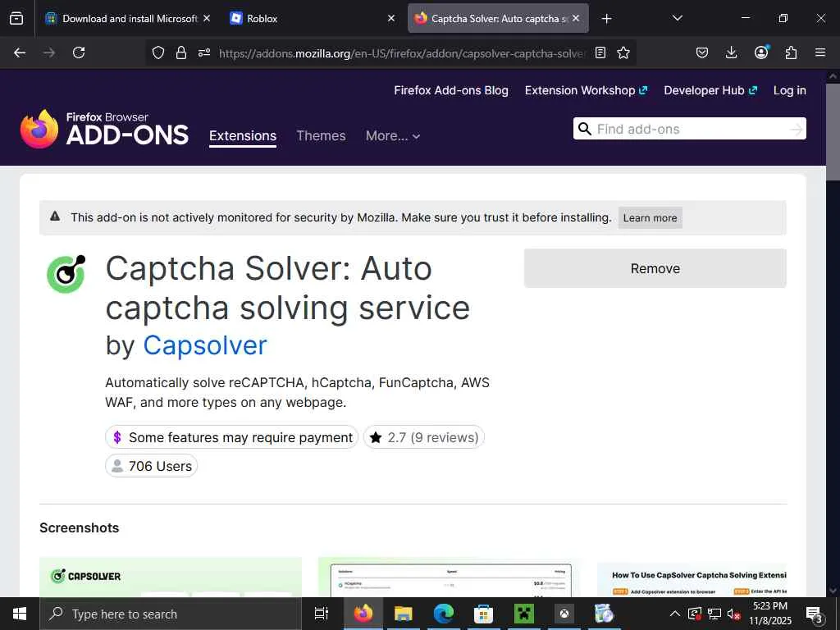Click Log in
Image resolution: width=840 pixels, height=630 pixels.
790,90
